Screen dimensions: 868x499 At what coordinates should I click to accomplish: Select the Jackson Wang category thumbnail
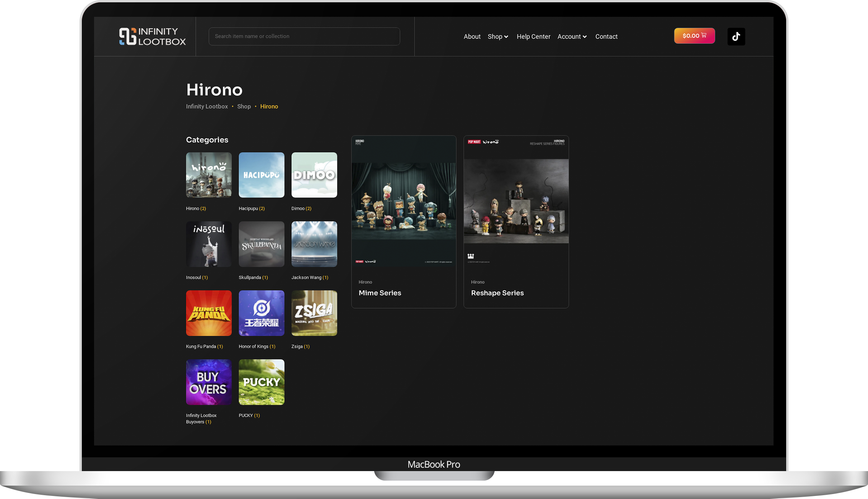tap(314, 244)
